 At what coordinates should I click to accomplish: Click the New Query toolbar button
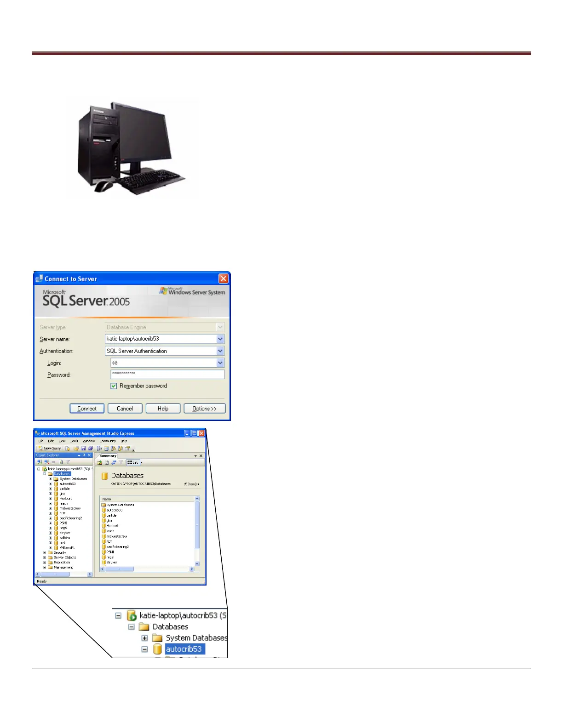50,449
